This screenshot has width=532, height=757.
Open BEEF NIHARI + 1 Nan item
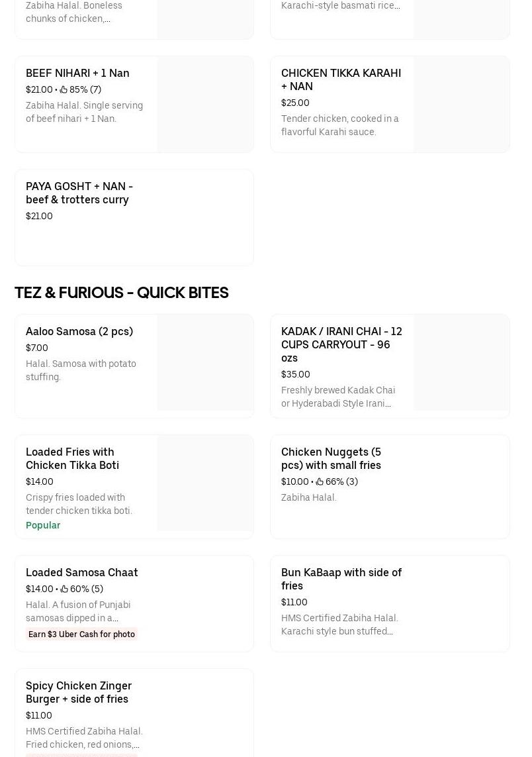pyautogui.click(x=77, y=73)
